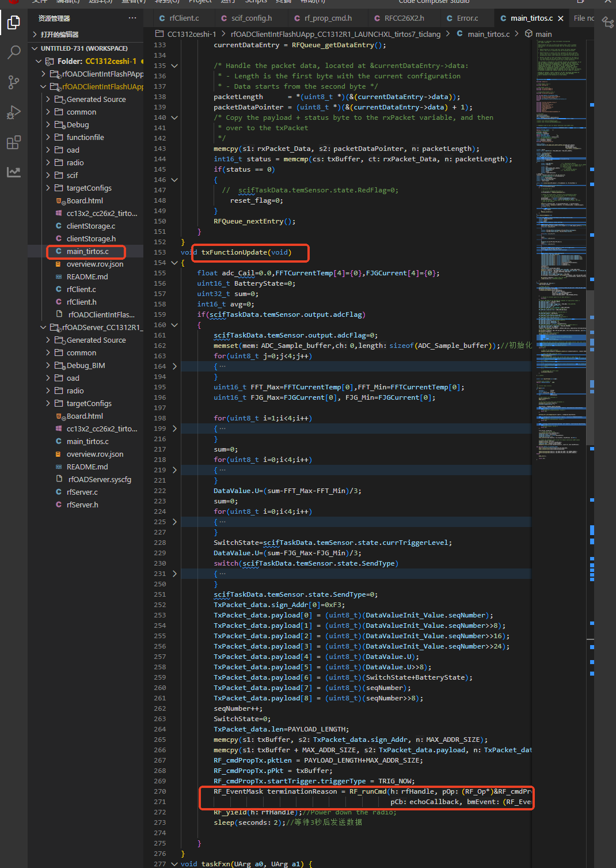Open the Extensions view icon
616x868 pixels.
point(14,142)
